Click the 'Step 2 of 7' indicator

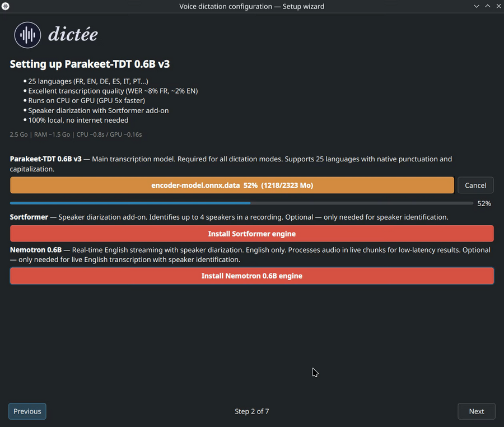click(251, 411)
